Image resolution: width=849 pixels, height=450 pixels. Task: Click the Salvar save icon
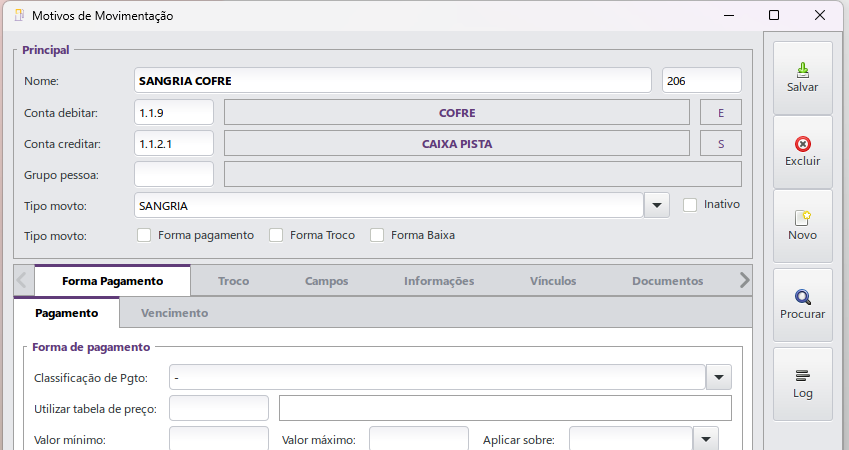[802, 70]
